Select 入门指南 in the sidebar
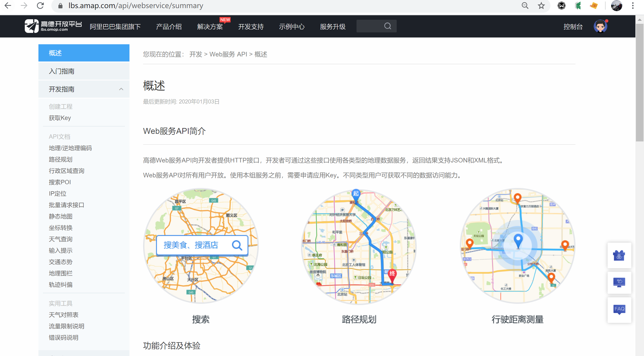The height and width of the screenshot is (356, 644). coord(84,71)
